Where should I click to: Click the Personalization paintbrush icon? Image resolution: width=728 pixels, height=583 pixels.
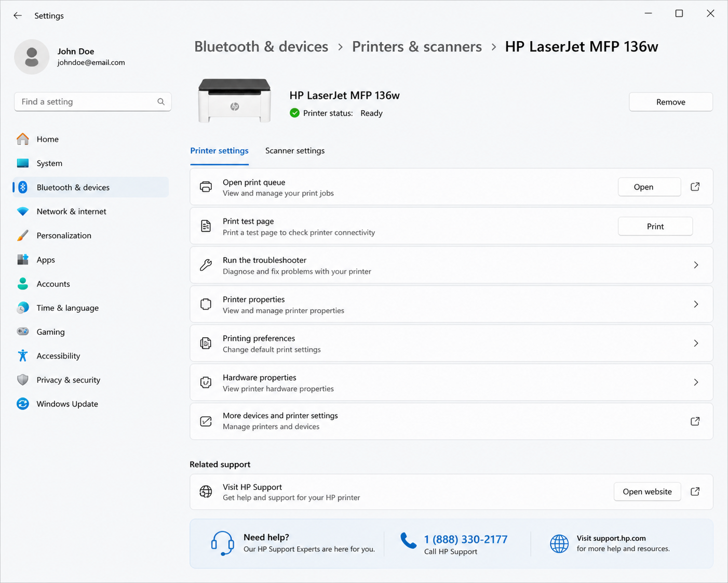pos(23,235)
